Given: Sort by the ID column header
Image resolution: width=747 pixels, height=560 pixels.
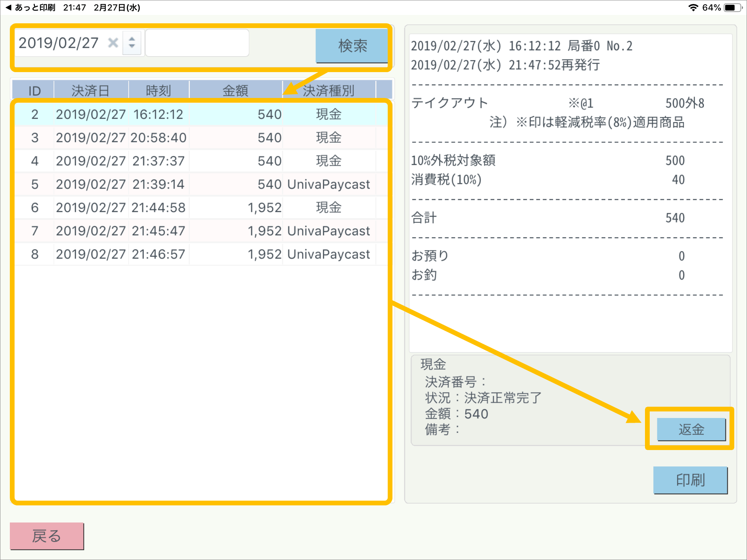Looking at the screenshot, I should coord(34,90).
